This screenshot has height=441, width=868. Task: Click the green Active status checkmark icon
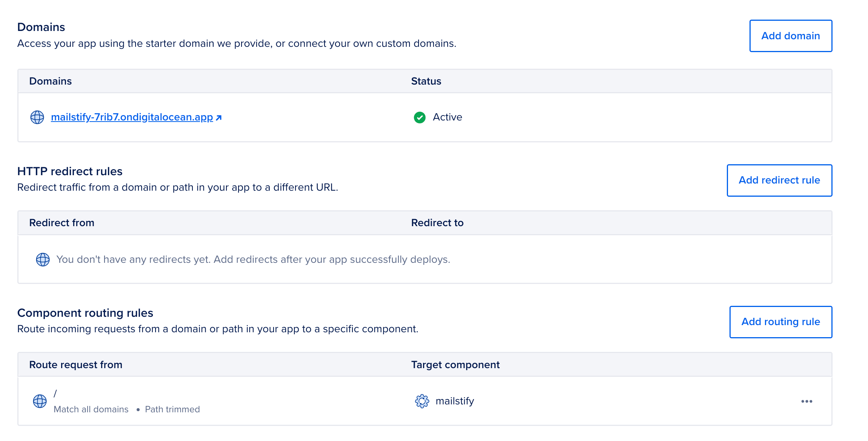coord(420,117)
